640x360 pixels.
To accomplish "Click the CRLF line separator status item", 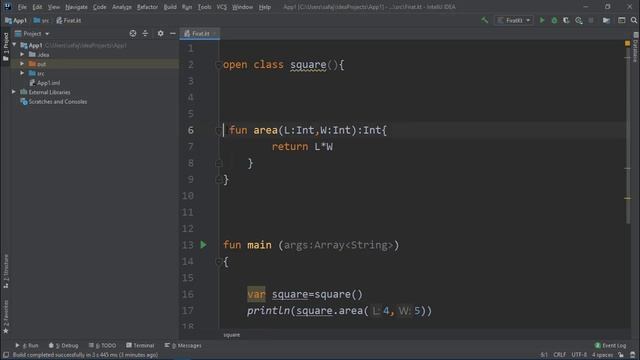I will tap(559, 355).
